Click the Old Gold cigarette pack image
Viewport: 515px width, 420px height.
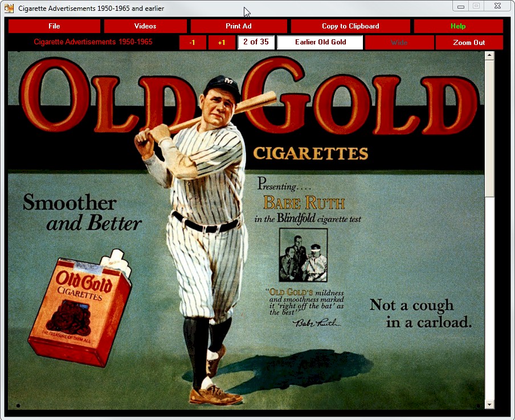(x=80, y=308)
